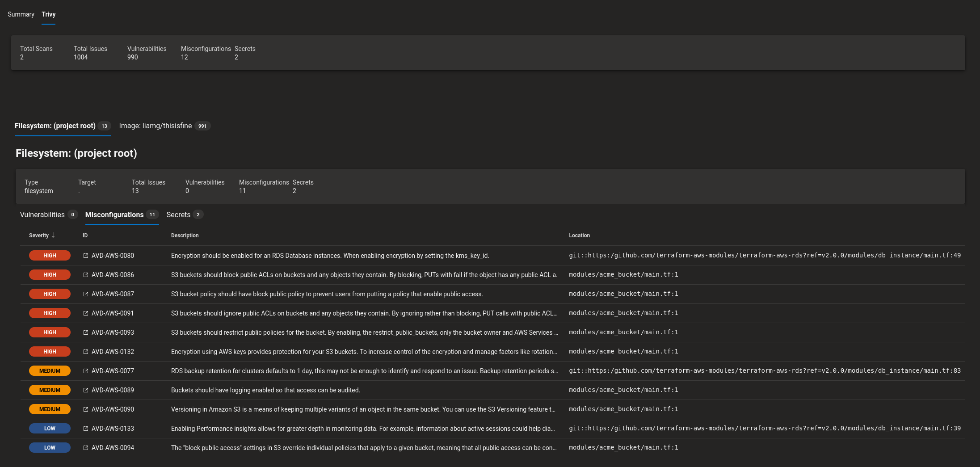
Task: Open the Filesystem: (project root) tab
Action: [63, 126]
